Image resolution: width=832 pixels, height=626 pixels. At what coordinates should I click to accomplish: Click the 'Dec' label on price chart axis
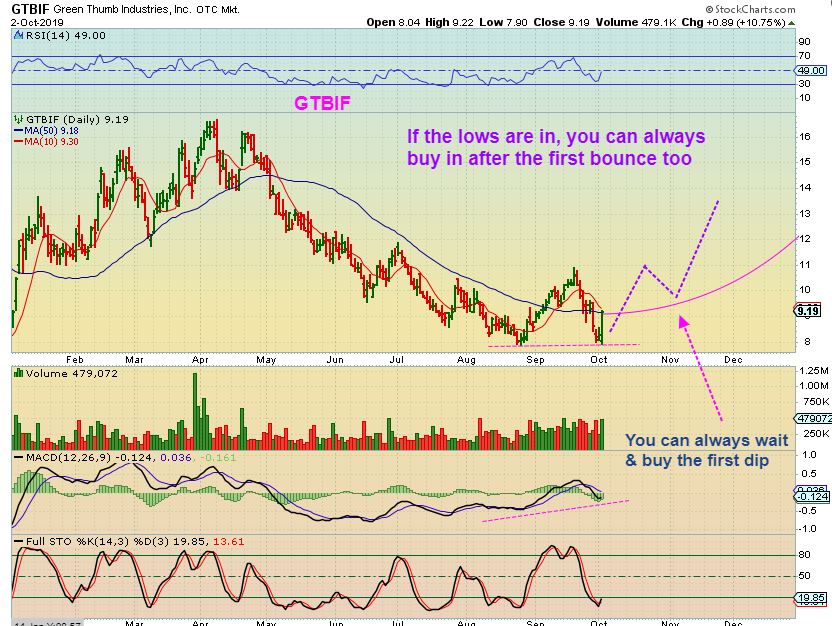click(x=733, y=360)
